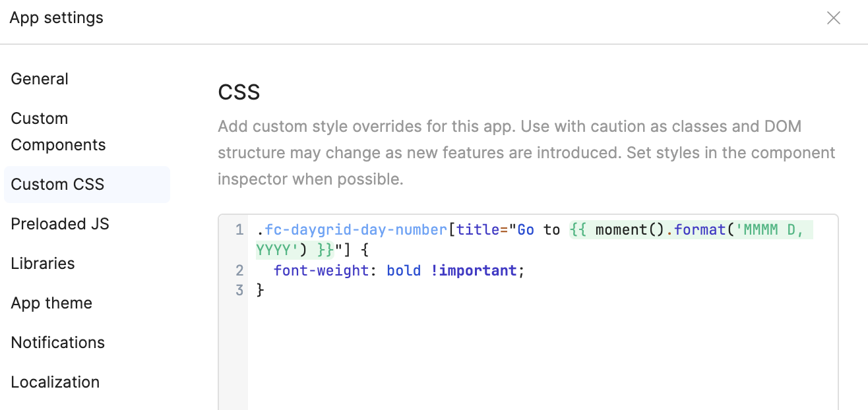
Task: Open the General settings section
Action: (40, 79)
